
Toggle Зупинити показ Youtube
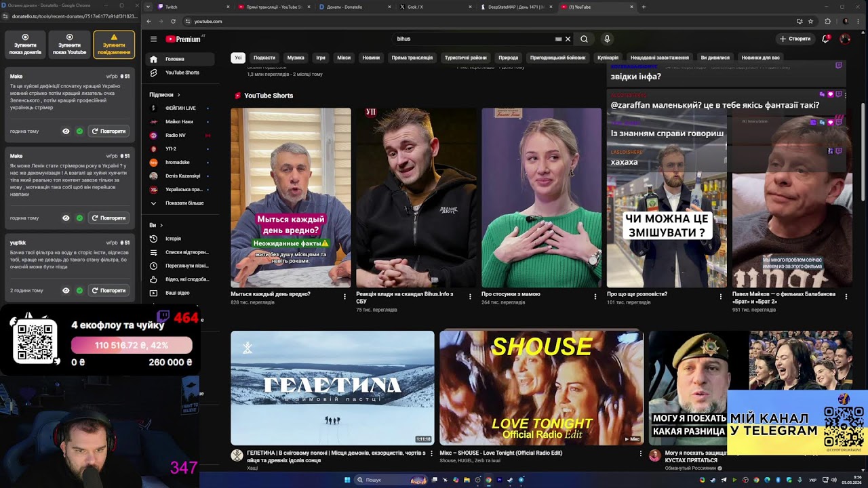[x=69, y=44]
